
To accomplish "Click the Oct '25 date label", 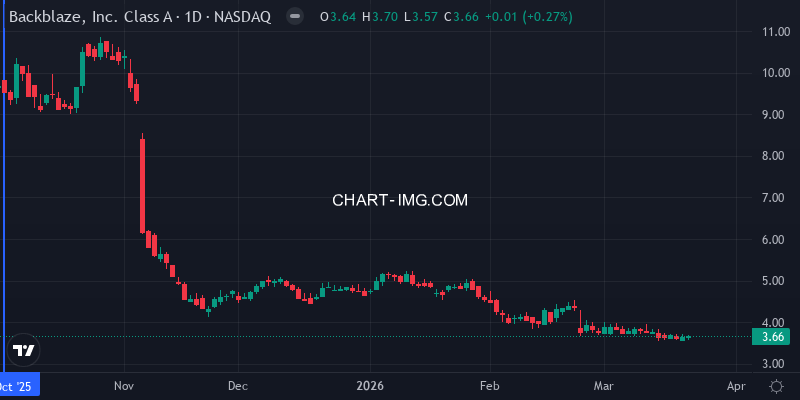I will (20, 386).
